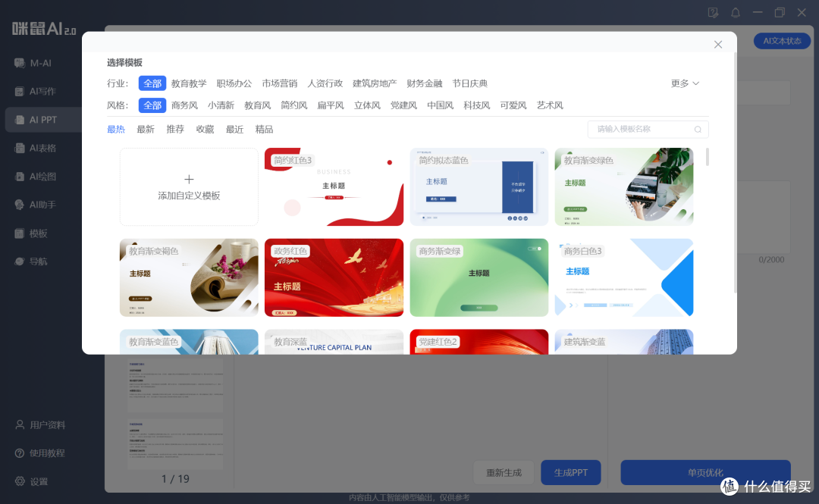The image size is (819, 504).
Task: Choose the 党建红色2 template
Action: coord(479,342)
